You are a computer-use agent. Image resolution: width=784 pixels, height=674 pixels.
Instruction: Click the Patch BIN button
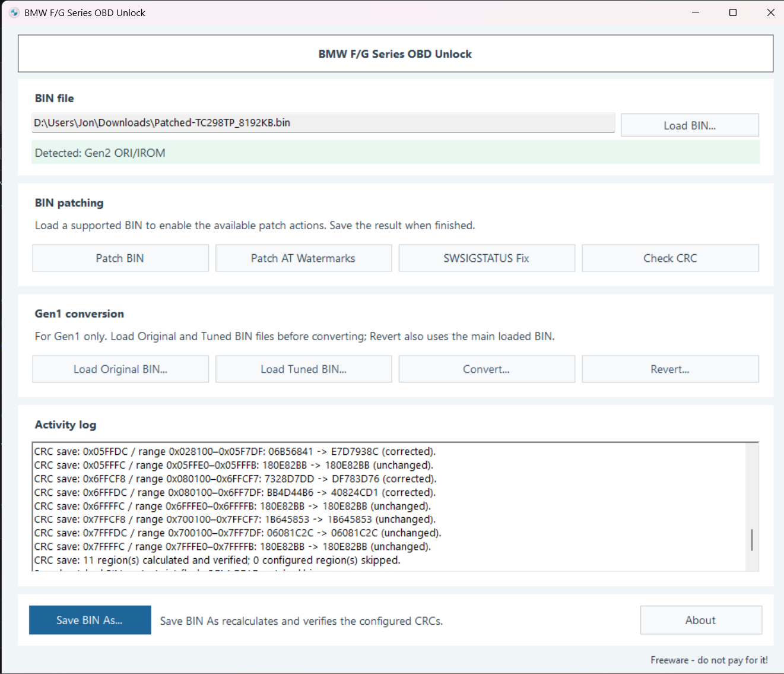(x=120, y=258)
